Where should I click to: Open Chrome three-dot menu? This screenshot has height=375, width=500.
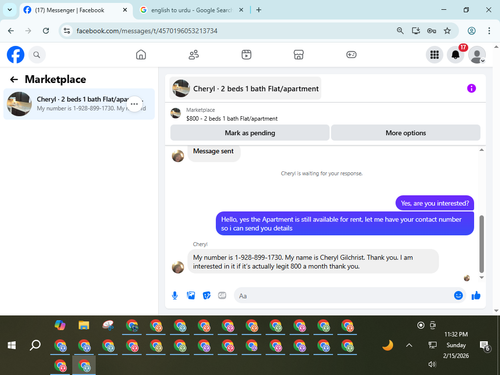[489, 31]
